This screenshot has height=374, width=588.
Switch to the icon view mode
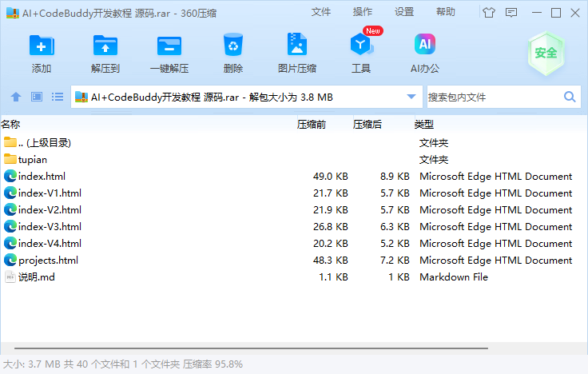[x=37, y=97]
